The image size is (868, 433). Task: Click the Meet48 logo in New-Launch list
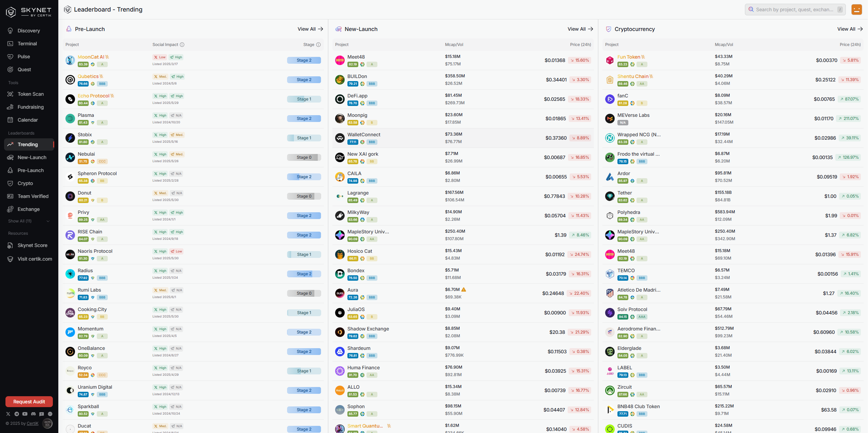[340, 60]
